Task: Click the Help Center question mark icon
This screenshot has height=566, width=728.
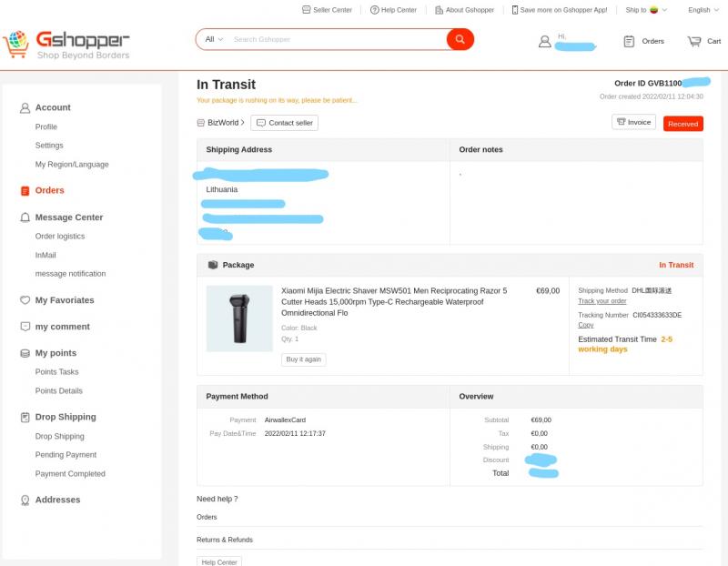Action: pyautogui.click(x=374, y=10)
